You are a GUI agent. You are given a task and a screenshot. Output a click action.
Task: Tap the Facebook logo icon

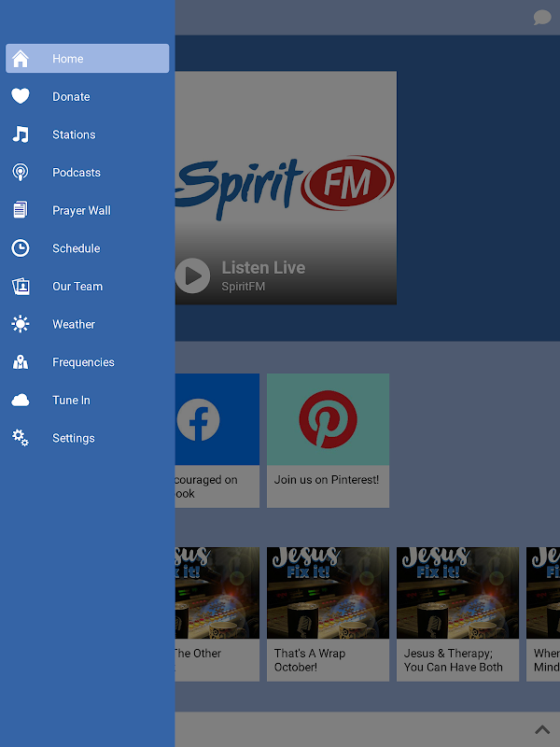pos(198,419)
